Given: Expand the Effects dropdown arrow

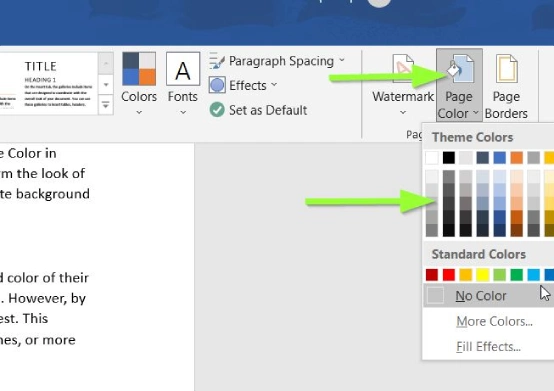Looking at the screenshot, I should [274, 85].
